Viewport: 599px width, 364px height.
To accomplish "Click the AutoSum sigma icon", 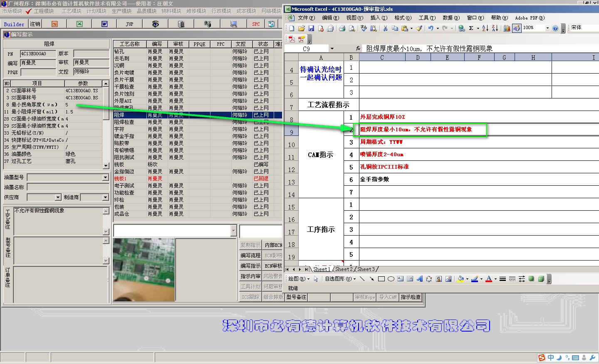I will click(471, 28).
